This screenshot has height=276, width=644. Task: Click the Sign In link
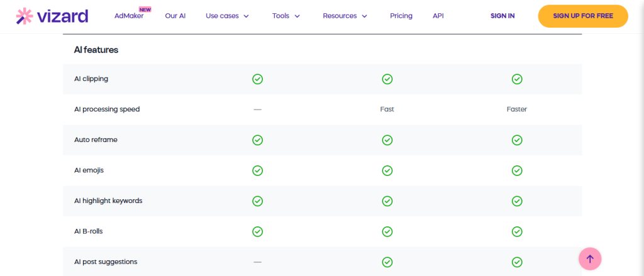[x=502, y=16]
